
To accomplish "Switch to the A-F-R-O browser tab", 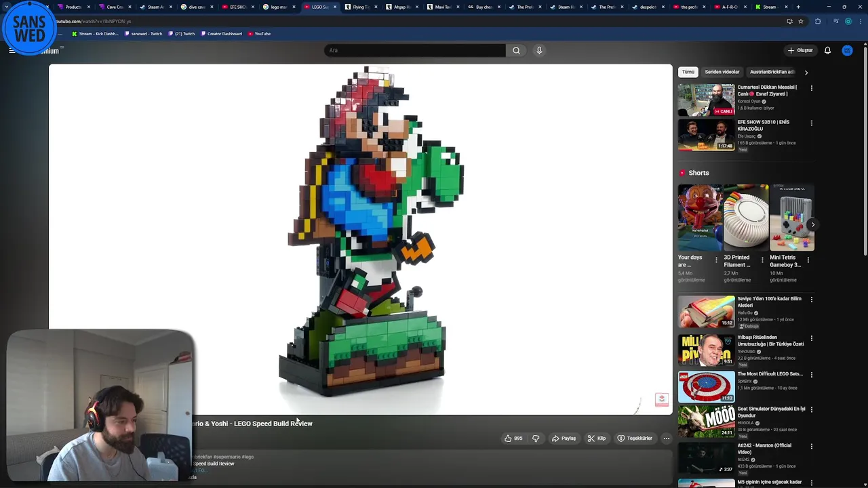I will [x=730, y=7].
